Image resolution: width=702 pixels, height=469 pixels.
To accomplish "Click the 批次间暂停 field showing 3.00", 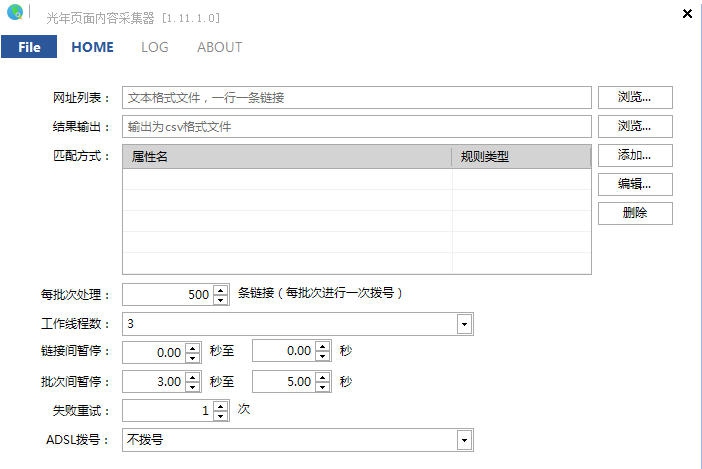I will click(x=154, y=382).
